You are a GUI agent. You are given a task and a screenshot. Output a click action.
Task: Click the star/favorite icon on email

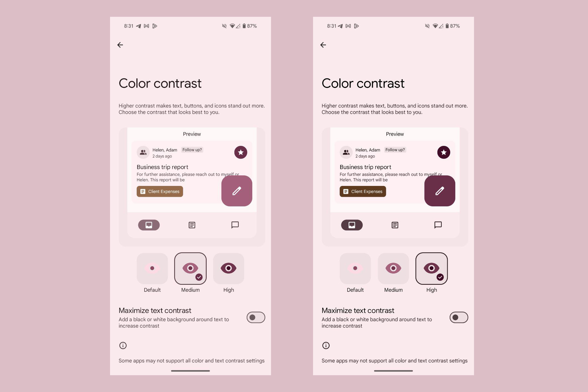(241, 152)
